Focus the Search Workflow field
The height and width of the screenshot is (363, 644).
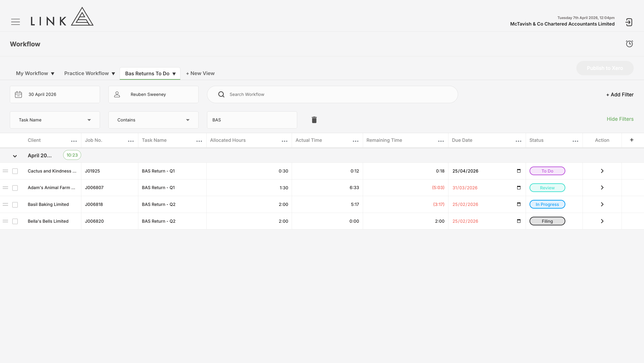point(332,95)
